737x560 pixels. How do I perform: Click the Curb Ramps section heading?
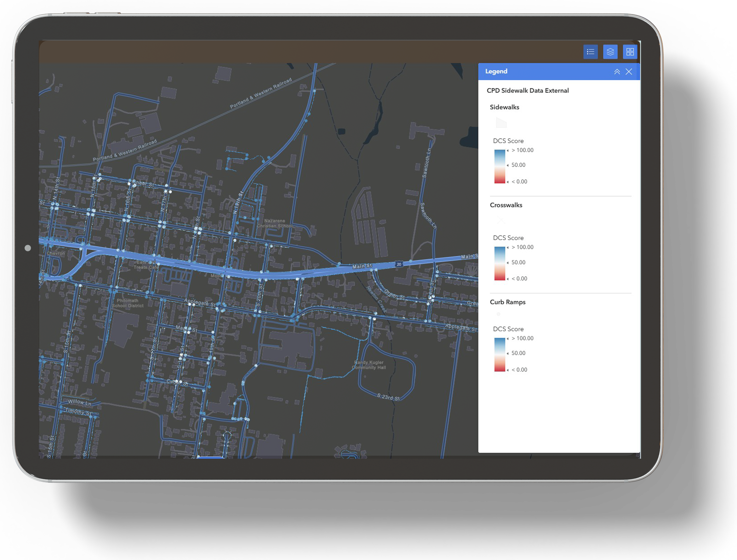(507, 302)
